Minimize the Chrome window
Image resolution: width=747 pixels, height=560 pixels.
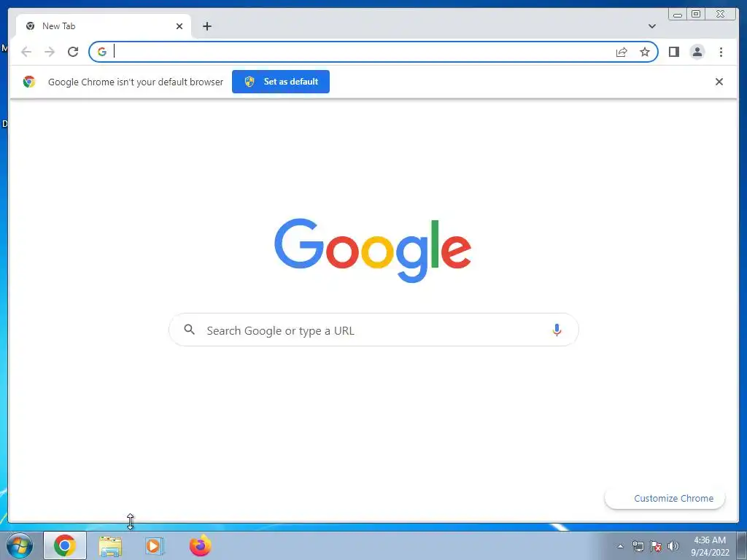tap(678, 14)
